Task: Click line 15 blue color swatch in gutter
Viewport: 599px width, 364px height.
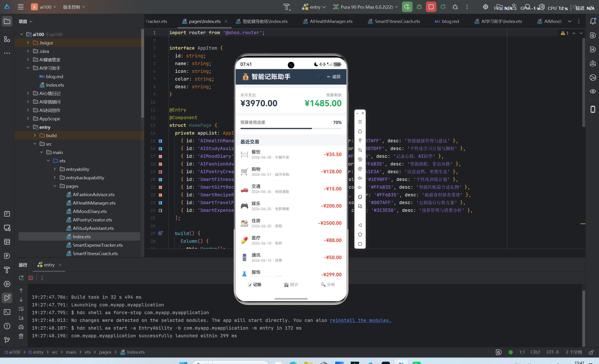Action: pyautogui.click(x=160, y=141)
